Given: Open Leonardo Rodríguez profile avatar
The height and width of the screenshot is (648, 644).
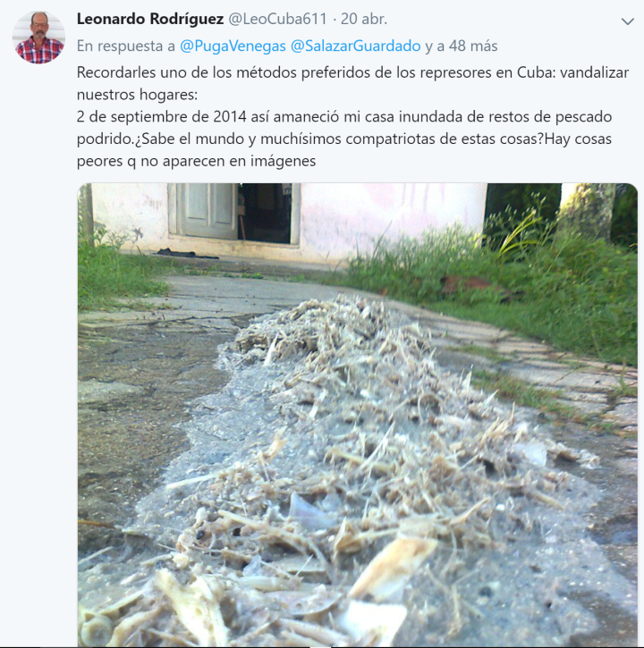Looking at the screenshot, I should [38, 38].
